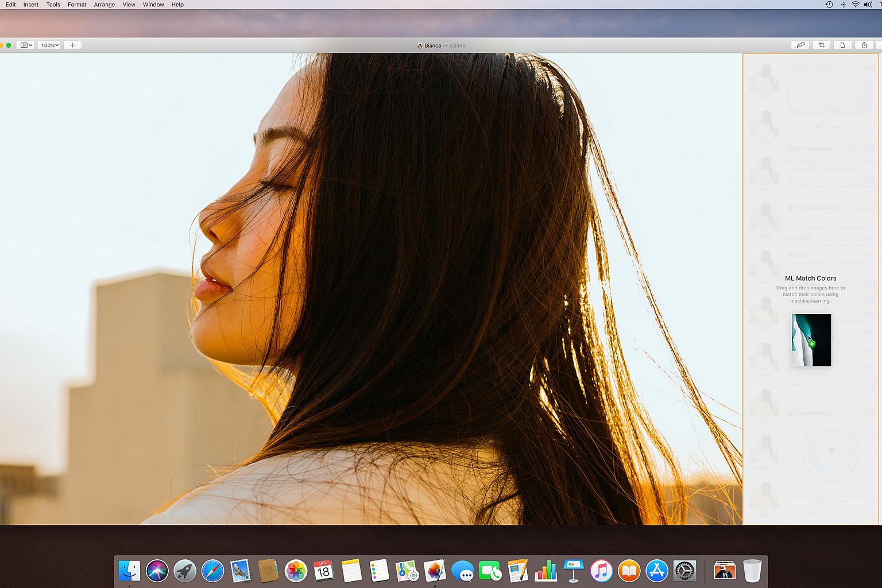Click the plus Add button in the toolbar

72,45
